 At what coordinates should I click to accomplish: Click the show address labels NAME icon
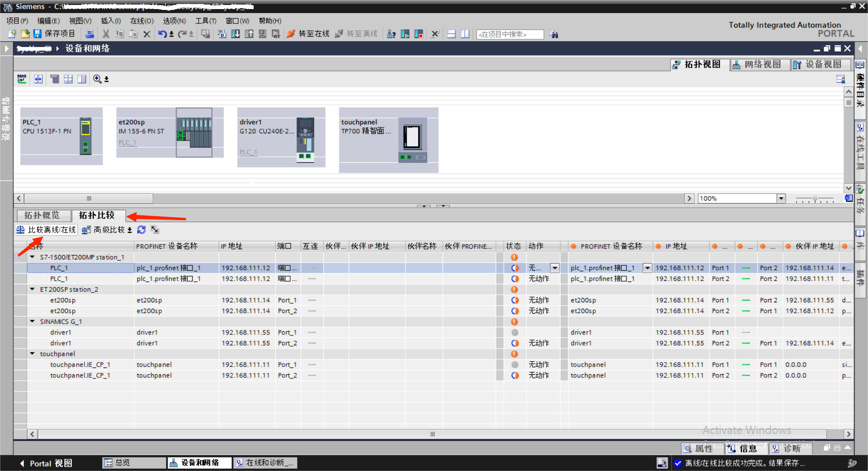pyautogui.click(x=22, y=79)
